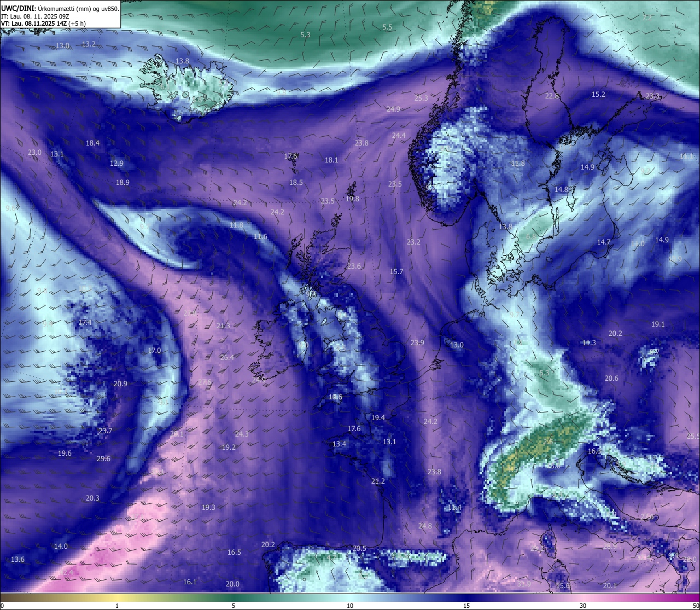Click the '24.3' value southwest of Ireland

point(242,434)
